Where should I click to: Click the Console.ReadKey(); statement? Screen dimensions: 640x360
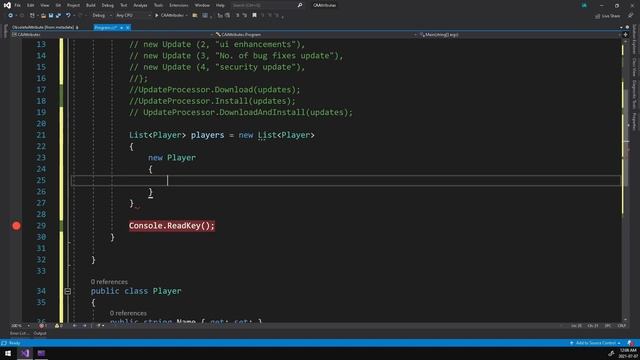[172, 226]
